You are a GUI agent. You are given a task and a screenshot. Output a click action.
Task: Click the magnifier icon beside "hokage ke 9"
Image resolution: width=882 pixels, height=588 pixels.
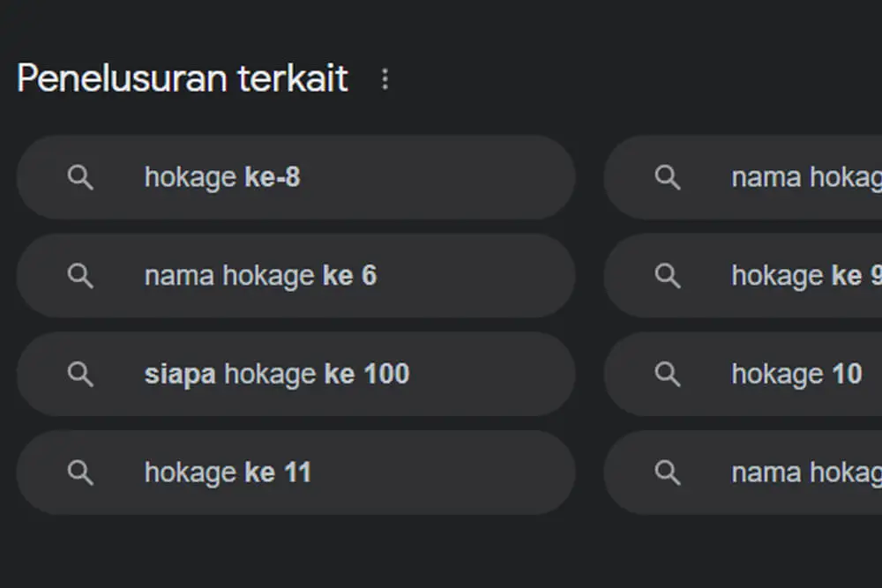pyautogui.click(x=668, y=275)
